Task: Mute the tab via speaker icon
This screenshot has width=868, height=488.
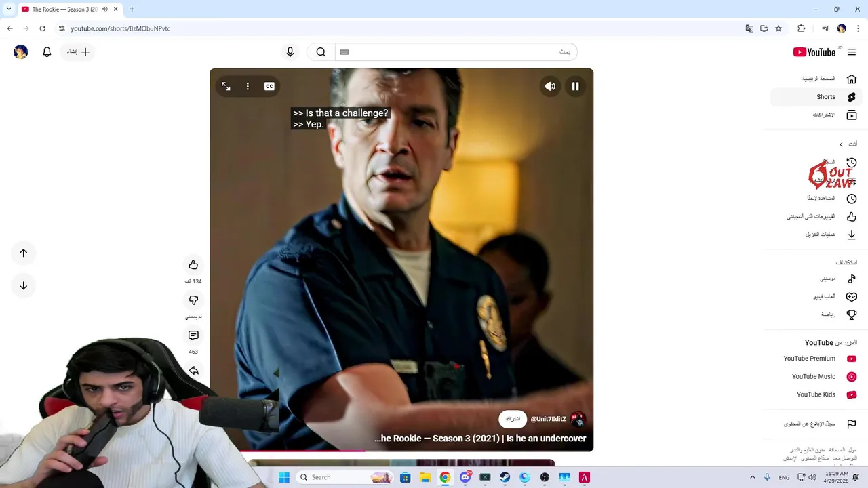Action: click(x=104, y=9)
